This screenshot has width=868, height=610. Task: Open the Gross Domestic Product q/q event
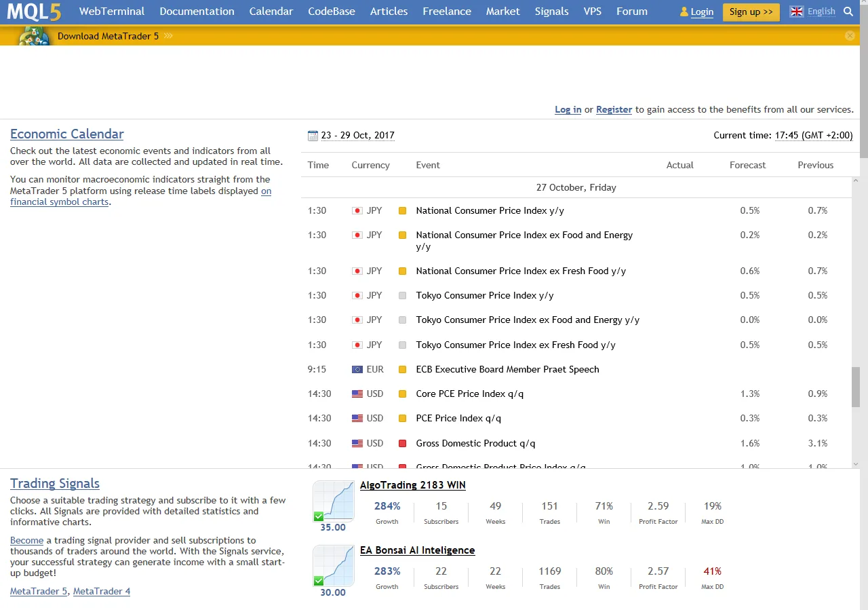(476, 444)
